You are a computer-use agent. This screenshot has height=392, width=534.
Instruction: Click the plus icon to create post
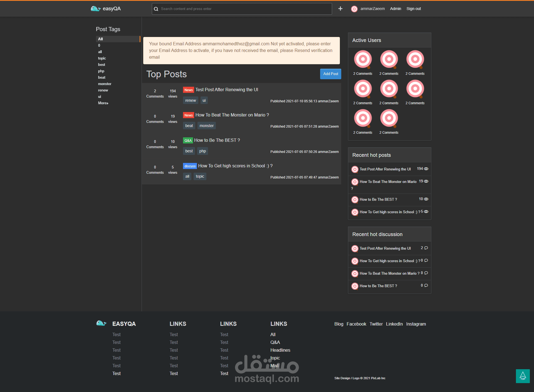click(340, 9)
